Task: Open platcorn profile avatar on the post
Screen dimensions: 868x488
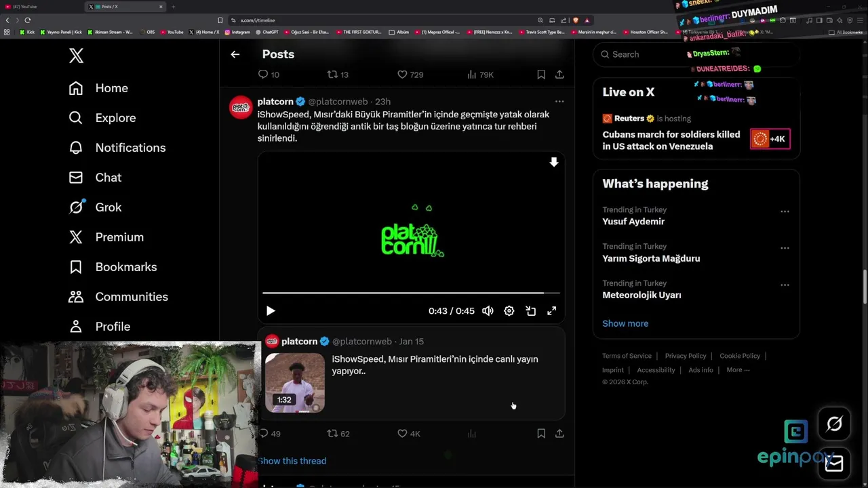Action: 241,107
